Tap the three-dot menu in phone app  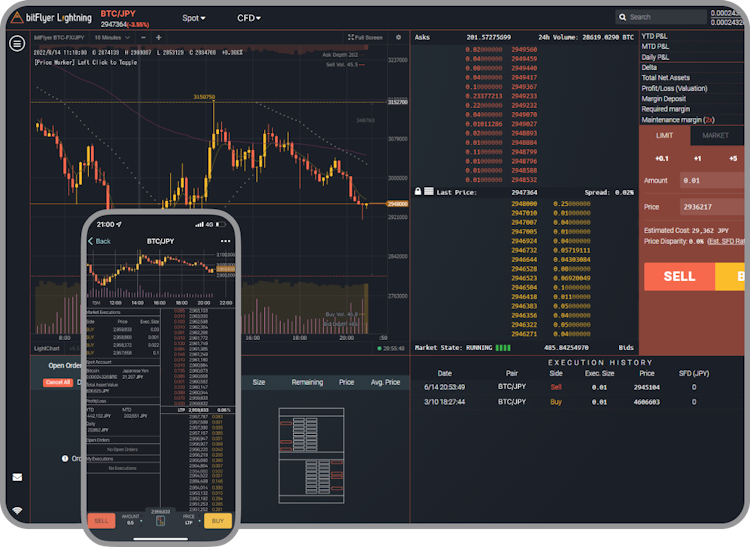click(x=225, y=241)
